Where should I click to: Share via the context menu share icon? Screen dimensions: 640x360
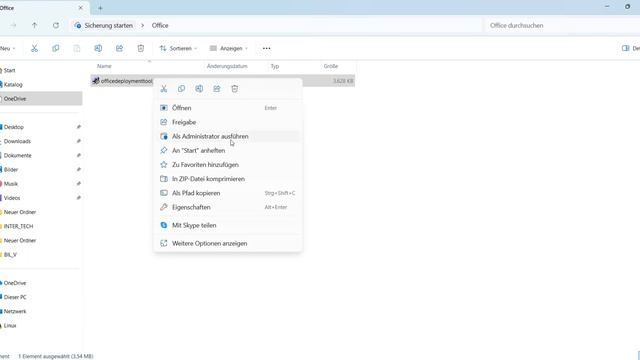tap(217, 89)
